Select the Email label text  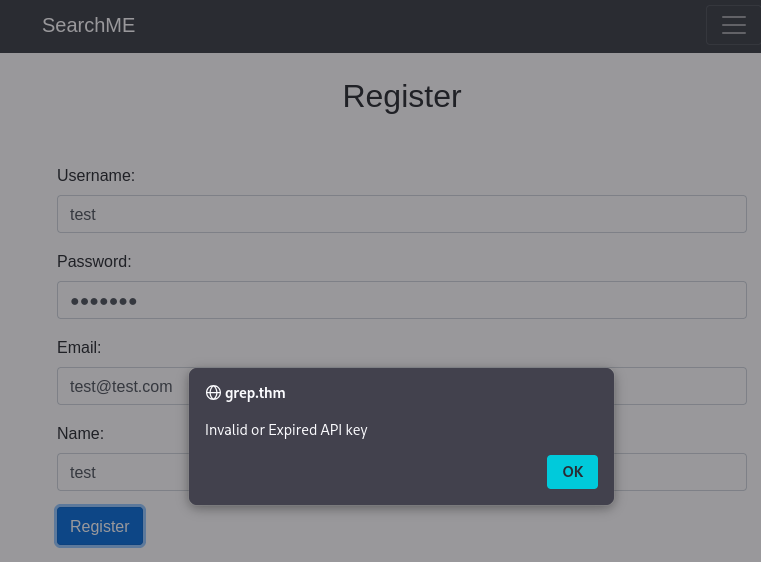click(x=79, y=348)
